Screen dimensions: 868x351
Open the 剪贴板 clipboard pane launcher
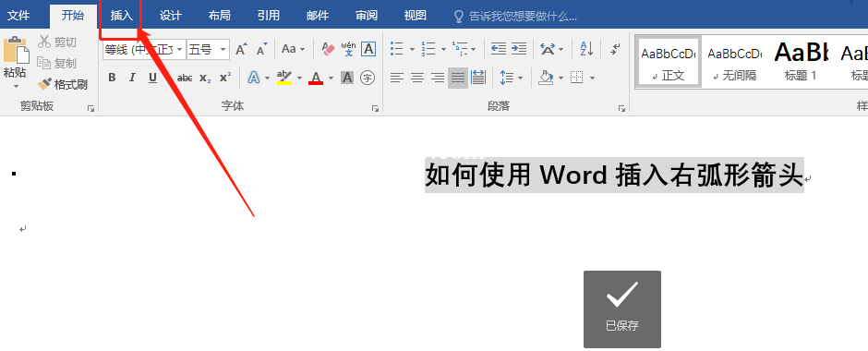tap(90, 109)
